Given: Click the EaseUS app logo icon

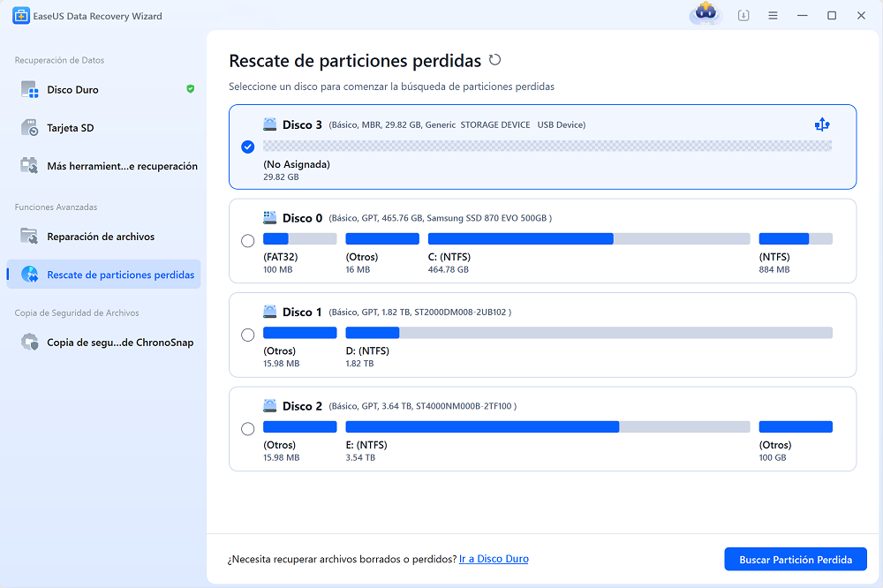Looking at the screenshot, I should pos(21,16).
